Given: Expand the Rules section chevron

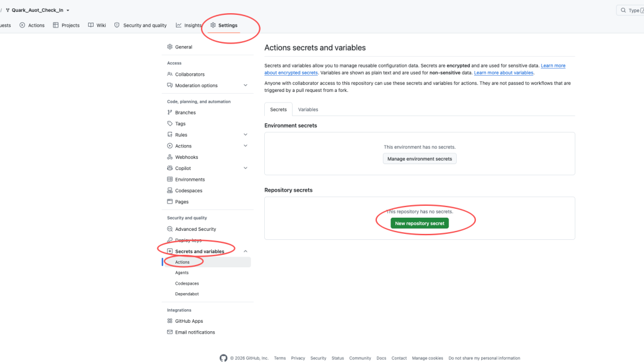Looking at the screenshot, I should coord(245,134).
